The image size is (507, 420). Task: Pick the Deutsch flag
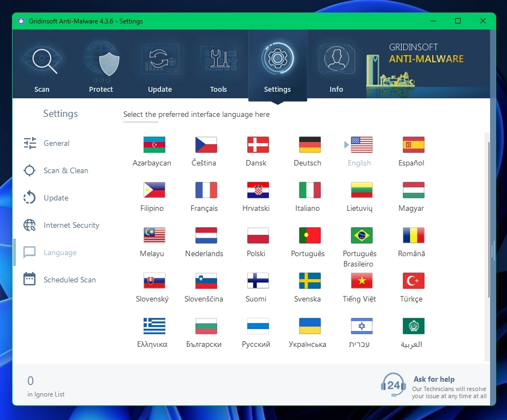310,145
